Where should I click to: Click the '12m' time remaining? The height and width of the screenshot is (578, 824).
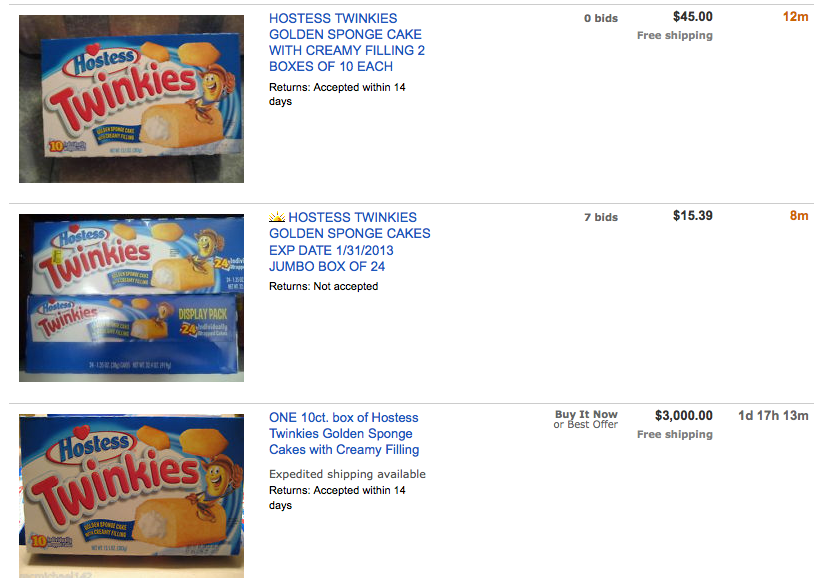[x=795, y=16]
